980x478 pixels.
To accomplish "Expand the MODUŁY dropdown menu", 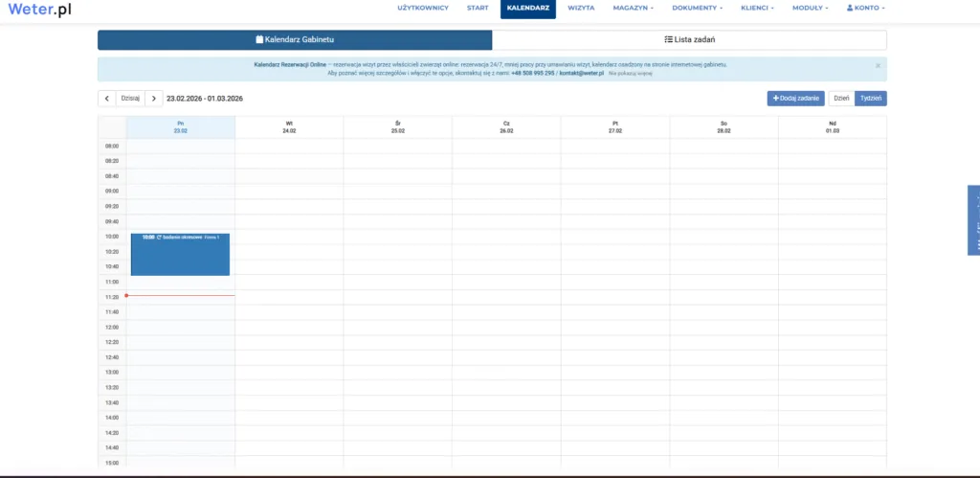I will (x=810, y=8).
